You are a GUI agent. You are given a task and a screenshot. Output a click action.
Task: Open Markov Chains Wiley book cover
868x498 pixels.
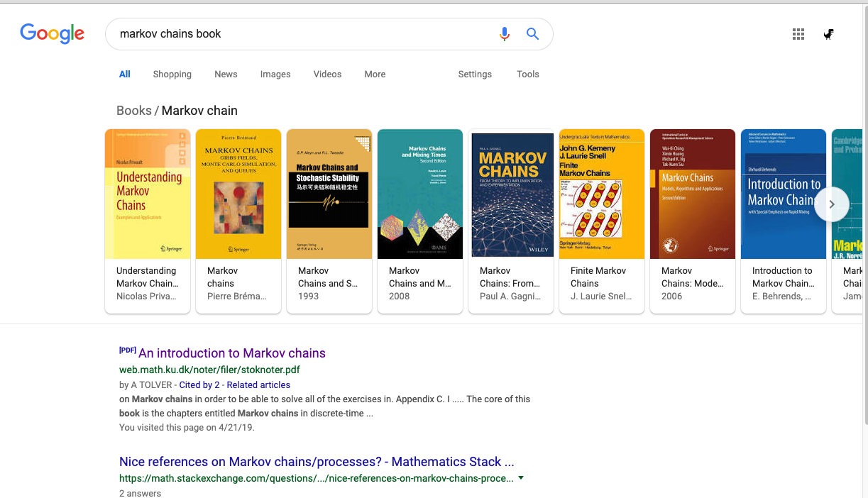tap(511, 194)
